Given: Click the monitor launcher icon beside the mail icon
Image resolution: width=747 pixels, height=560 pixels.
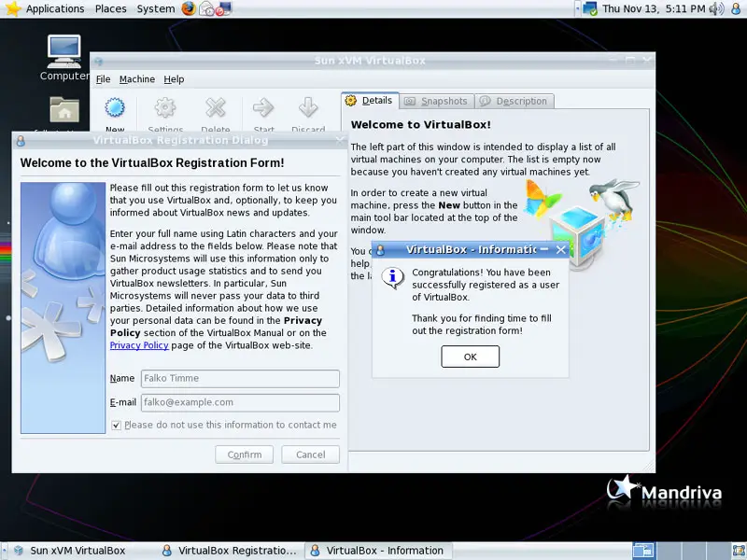Looking at the screenshot, I should (x=223, y=8).
